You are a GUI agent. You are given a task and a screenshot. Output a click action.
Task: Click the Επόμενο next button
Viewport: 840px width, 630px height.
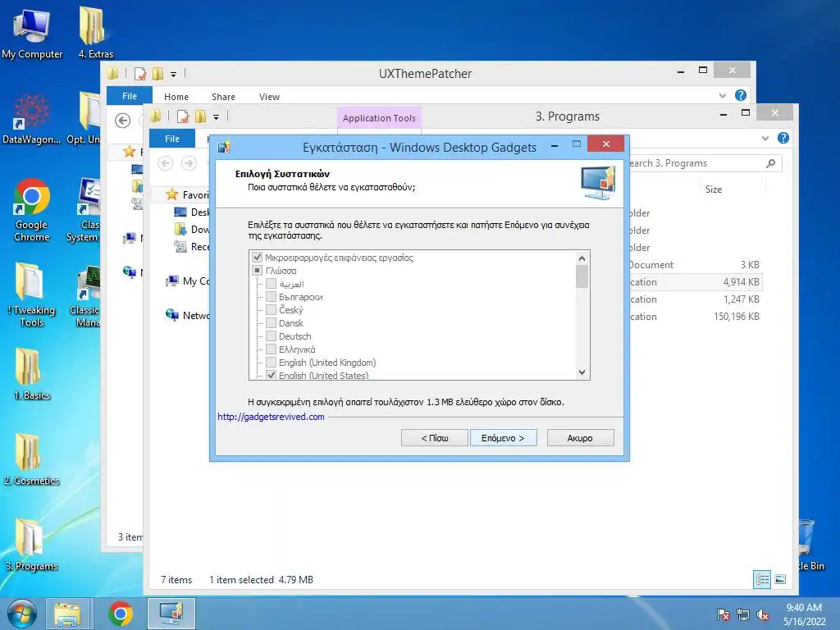coord(503,438)
